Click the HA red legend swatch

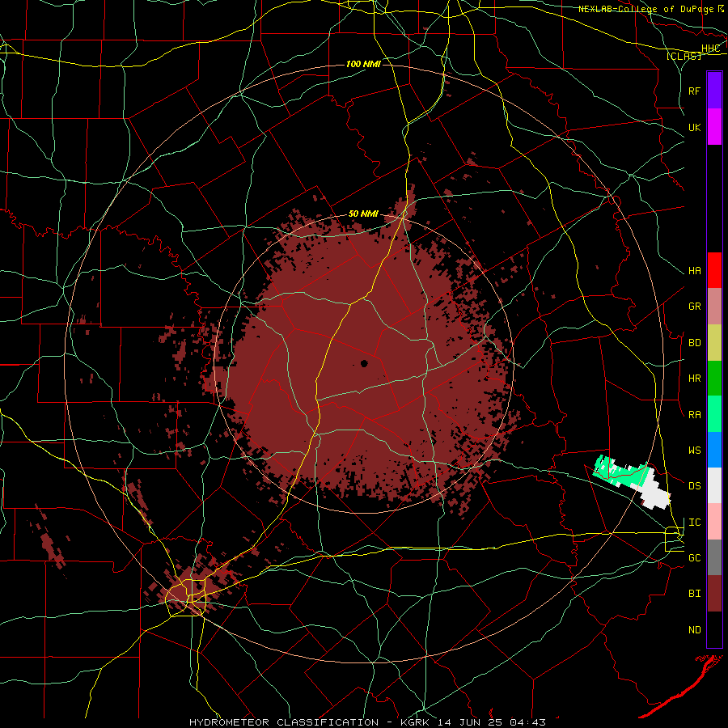714,270
